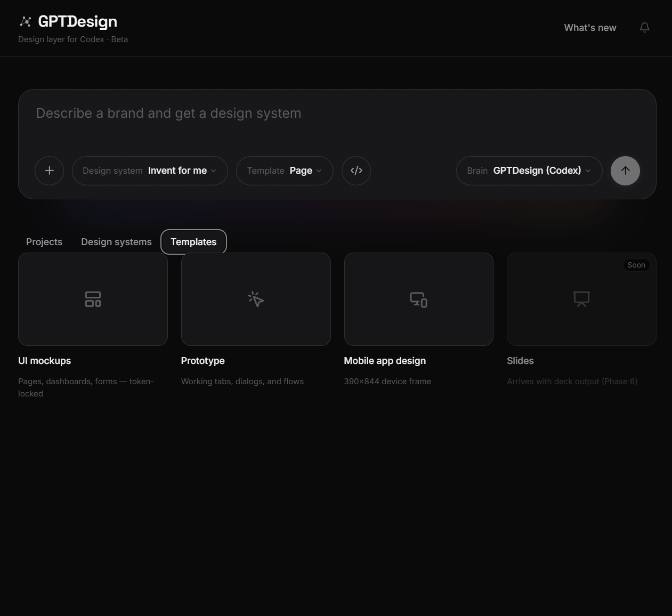Viewport: 672px width, 616px height.
Task: Click the Prototype title
Action: (203, 361)
